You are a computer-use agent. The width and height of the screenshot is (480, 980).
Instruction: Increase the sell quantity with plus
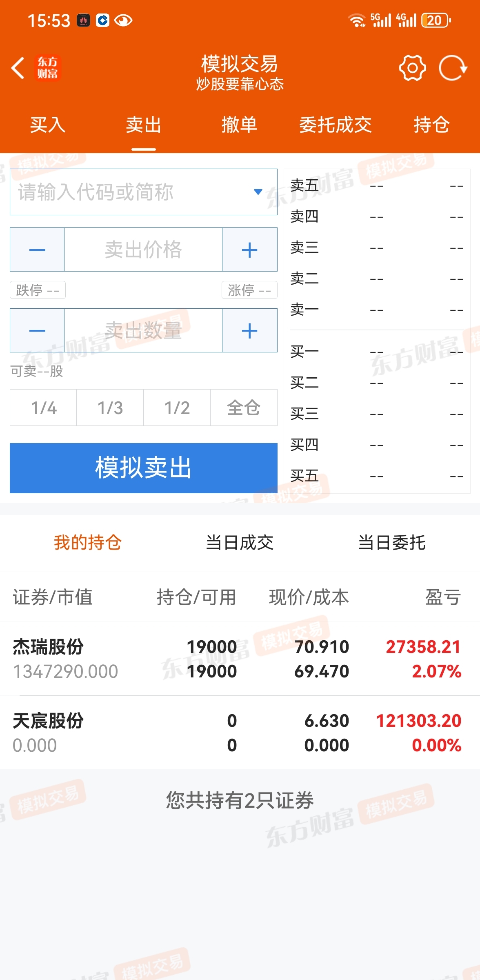tap(250, 330)
